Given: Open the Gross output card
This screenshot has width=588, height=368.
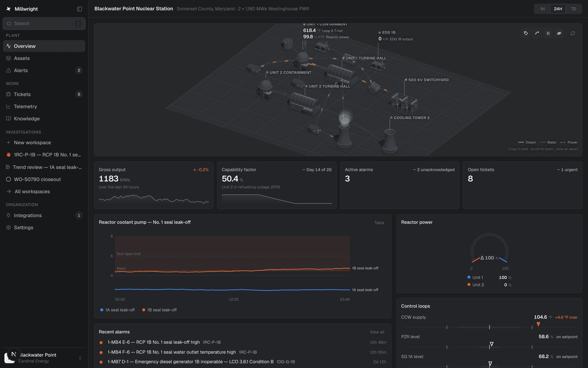Looking at the screenshot, I should pos(154,185).
